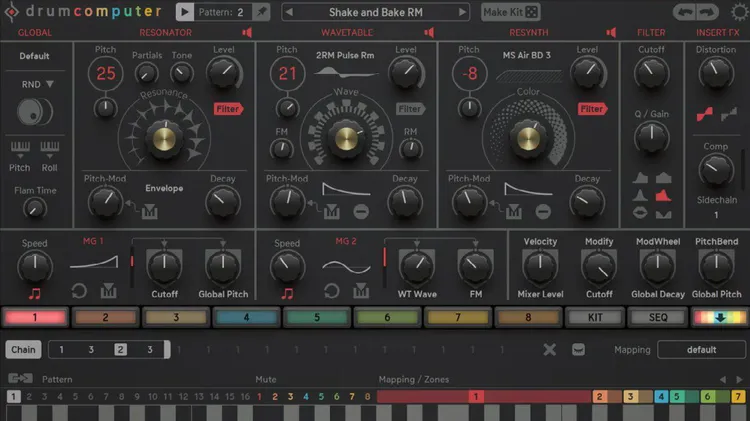The height and width of the screenshot is (421, 750).
Task: Click the Distortion knob
Action: point(716,73)
